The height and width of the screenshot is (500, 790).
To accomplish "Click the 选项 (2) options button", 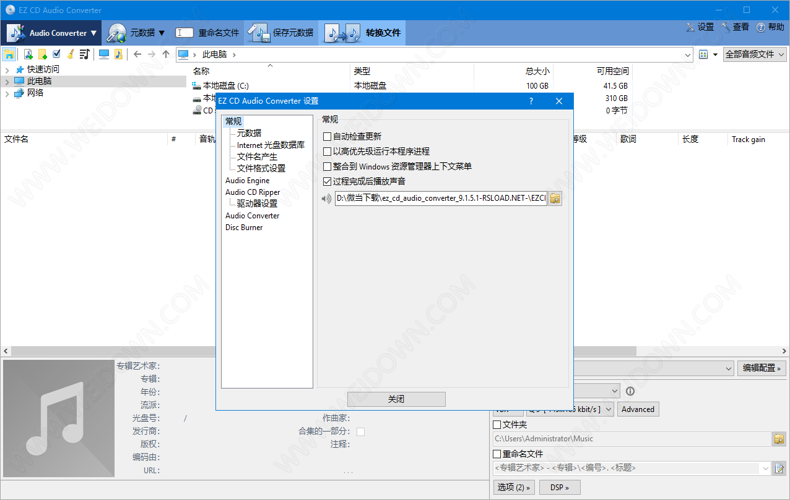I will [x=513, y=487].
